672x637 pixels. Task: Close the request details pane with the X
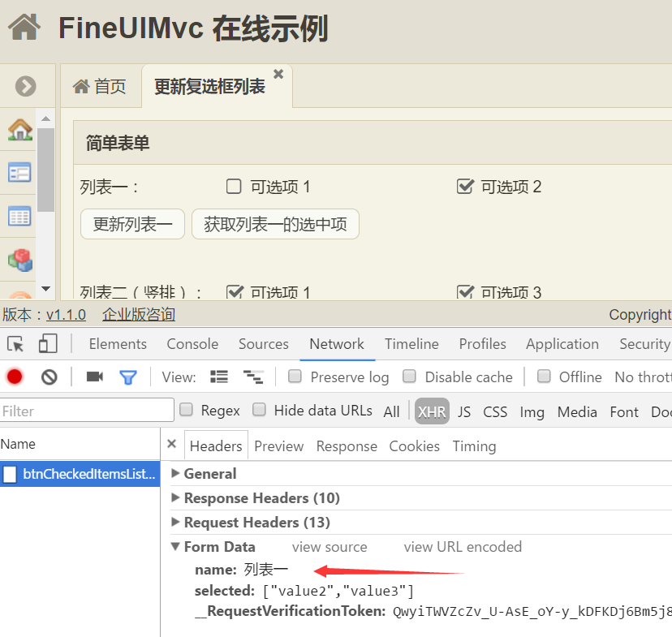171,444
